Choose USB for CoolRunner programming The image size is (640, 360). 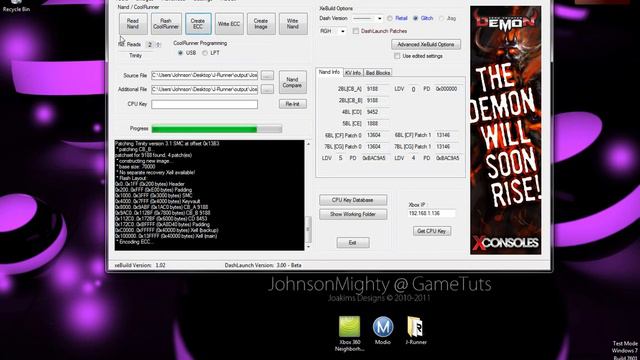[187, 53]
